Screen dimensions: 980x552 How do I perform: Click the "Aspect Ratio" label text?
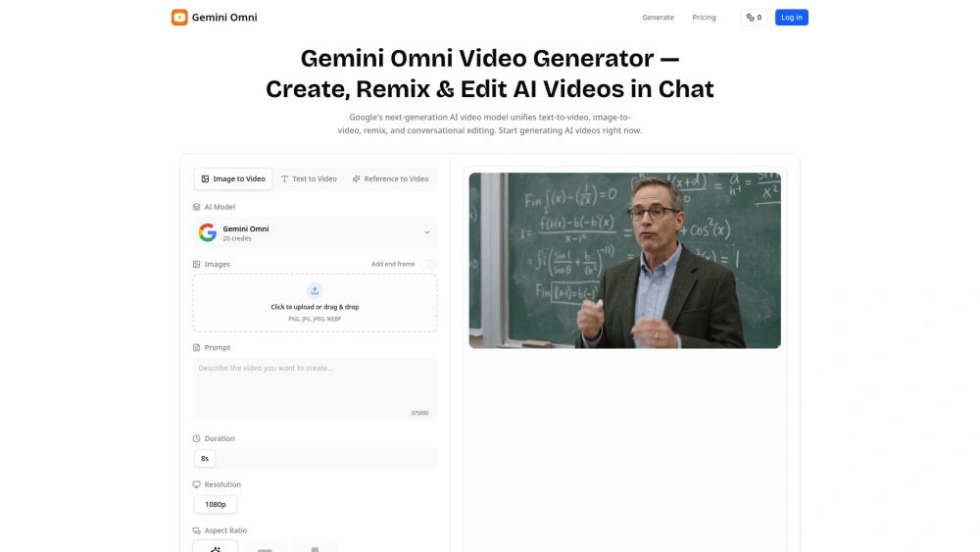225,530
